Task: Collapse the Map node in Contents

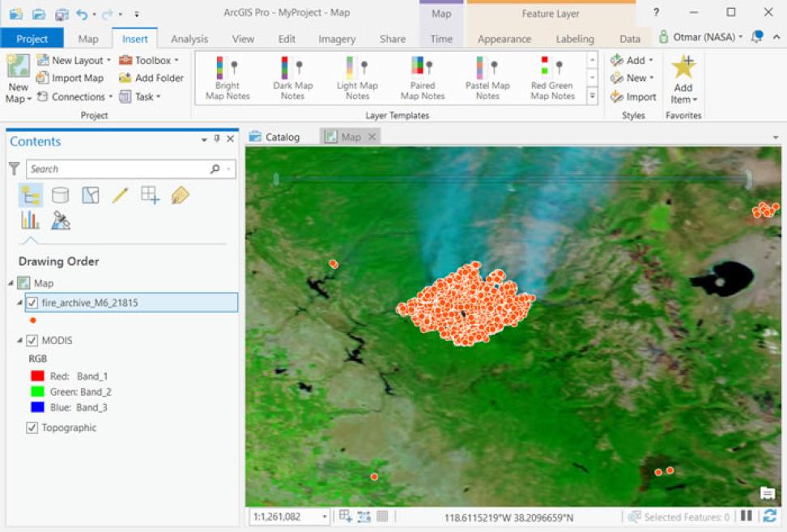Action: [x=11, y=283]
